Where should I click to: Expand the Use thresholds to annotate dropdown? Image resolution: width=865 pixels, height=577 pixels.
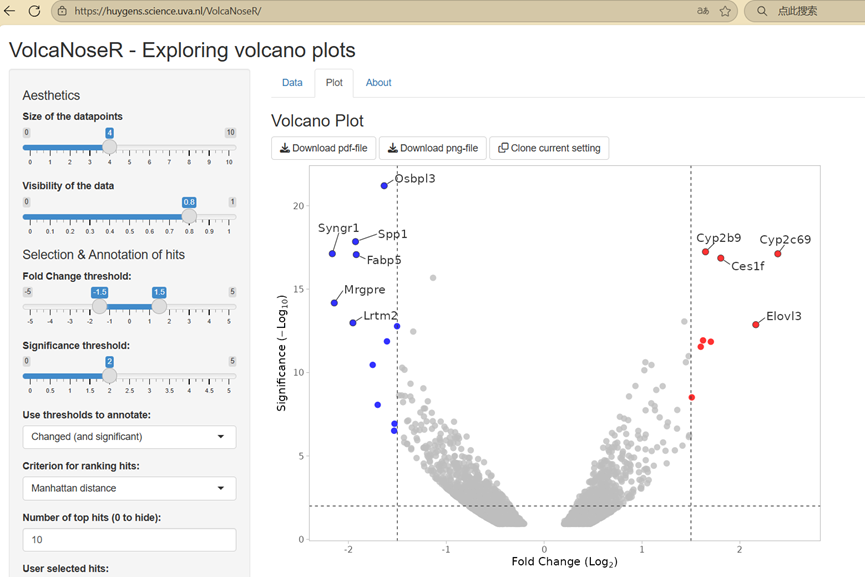pos(129,437)
